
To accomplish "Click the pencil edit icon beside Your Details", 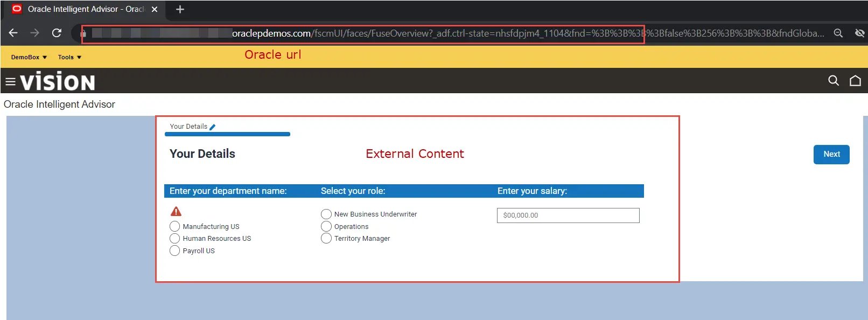I will coord(212,127).
